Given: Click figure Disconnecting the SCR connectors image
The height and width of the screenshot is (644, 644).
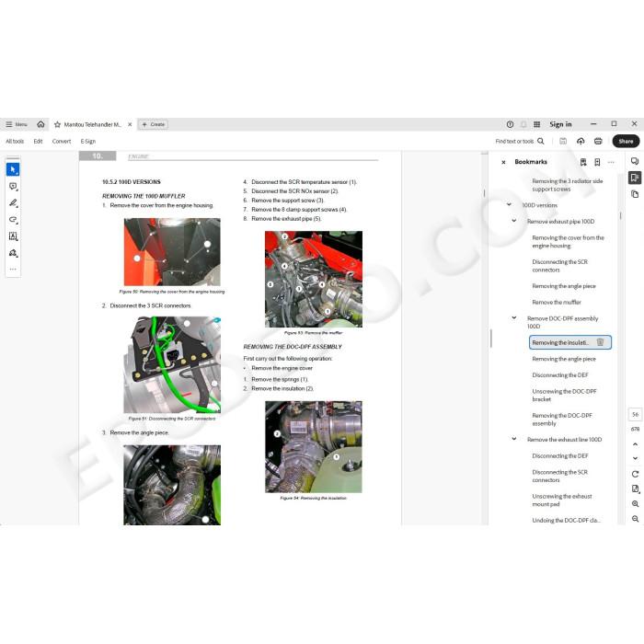Looking at the screenshot, I should 172,364.
